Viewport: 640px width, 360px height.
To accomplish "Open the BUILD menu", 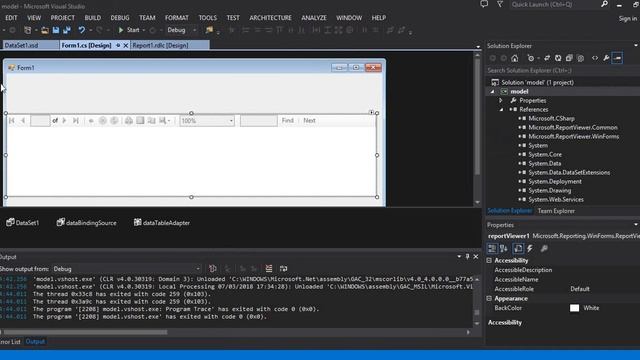I will coord(93,18).
